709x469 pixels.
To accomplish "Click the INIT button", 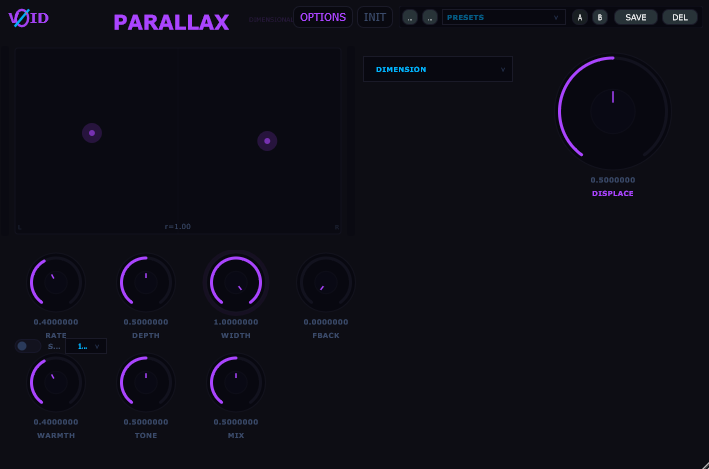I will 375,17.
